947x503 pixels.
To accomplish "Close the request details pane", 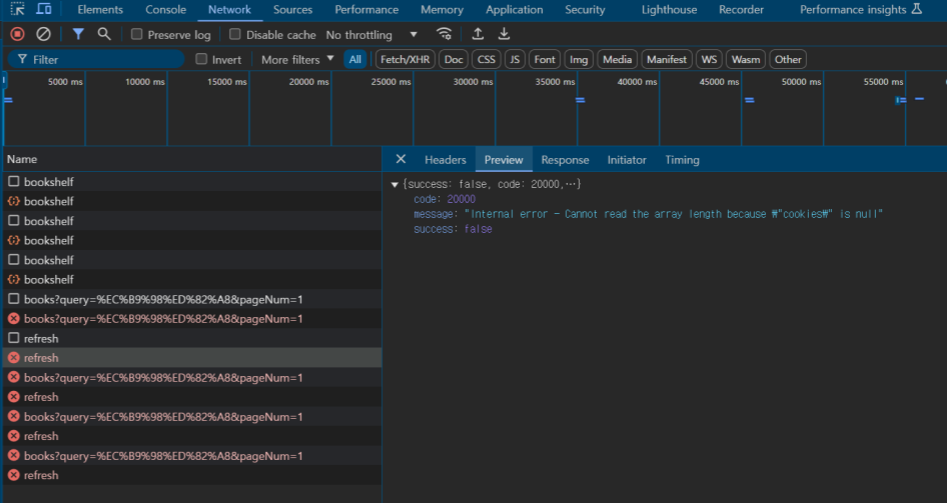I will (x=400, y=159).
